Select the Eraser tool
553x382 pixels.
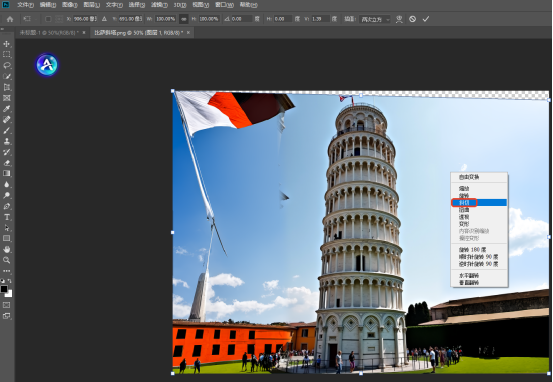coord(6,163)
